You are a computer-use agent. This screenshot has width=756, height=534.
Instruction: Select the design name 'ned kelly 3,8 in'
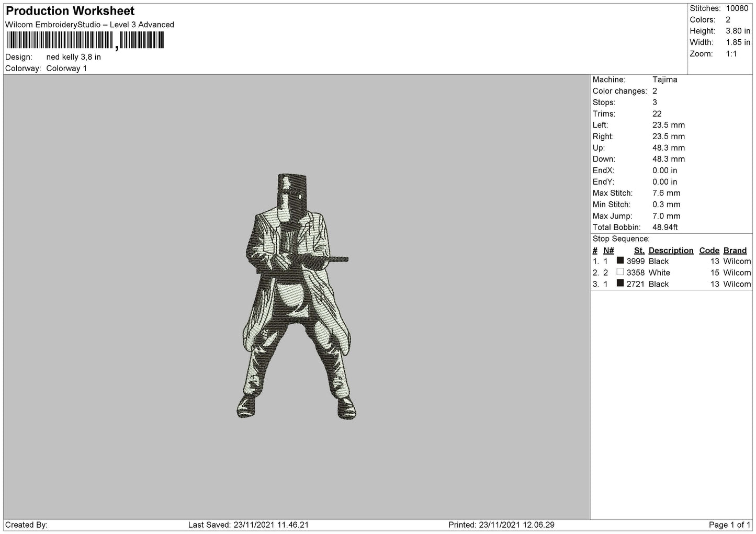click(x=74, y=57)
